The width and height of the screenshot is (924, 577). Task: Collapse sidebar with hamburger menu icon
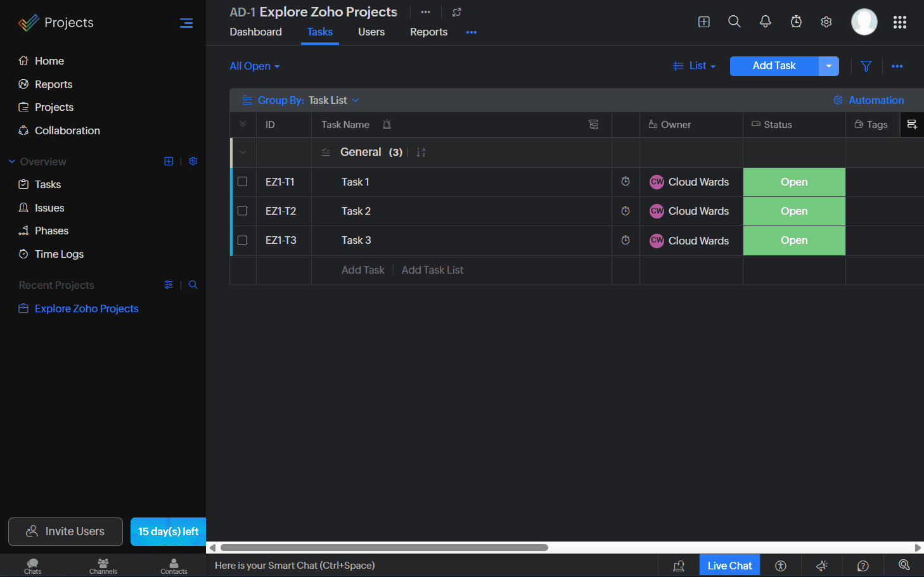tap(186, 23)
